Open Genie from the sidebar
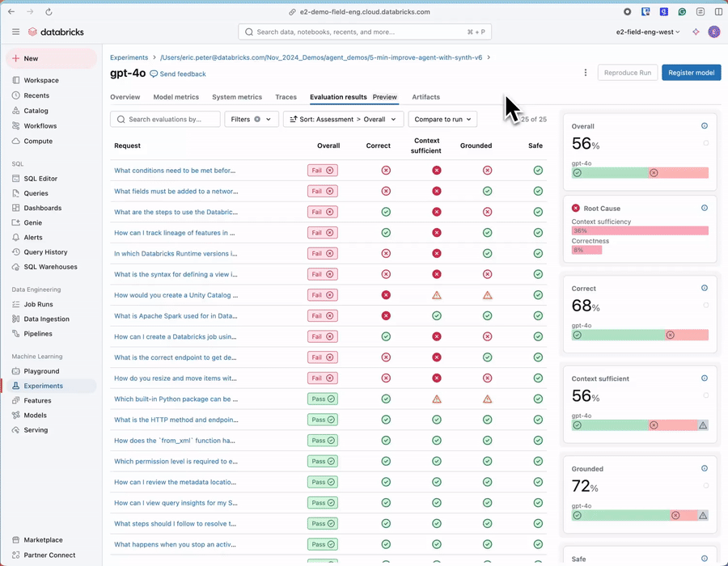The image size is (728, 566). click(17, 222)
